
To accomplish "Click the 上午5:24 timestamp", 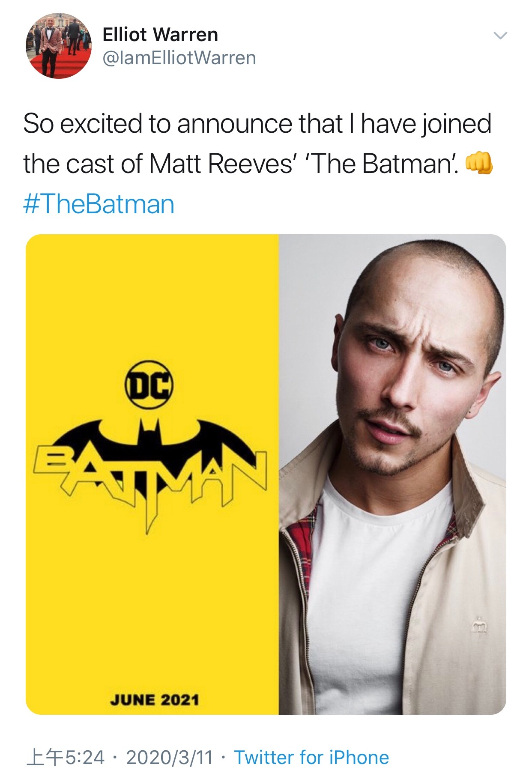I will click(x=66, y=757).
